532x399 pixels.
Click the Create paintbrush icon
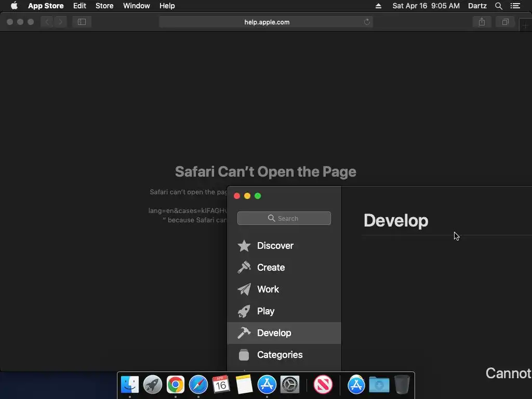coord(244,268)
